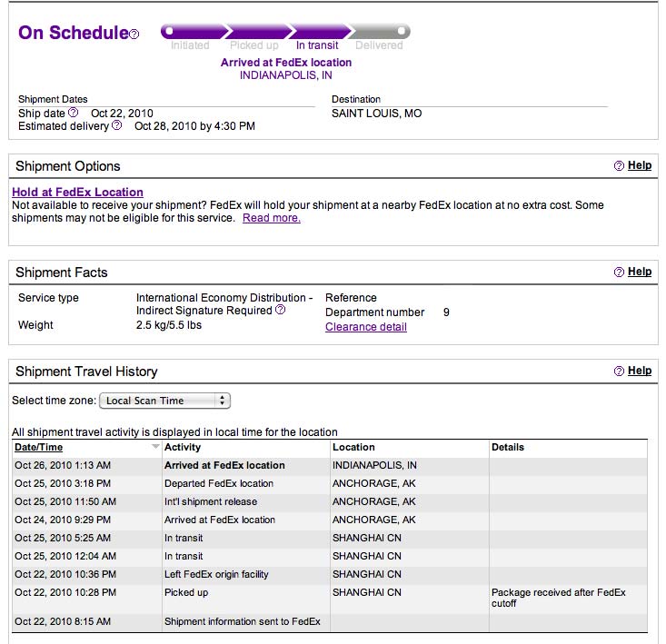Sort by the Date/Time column header

(39, 447)
